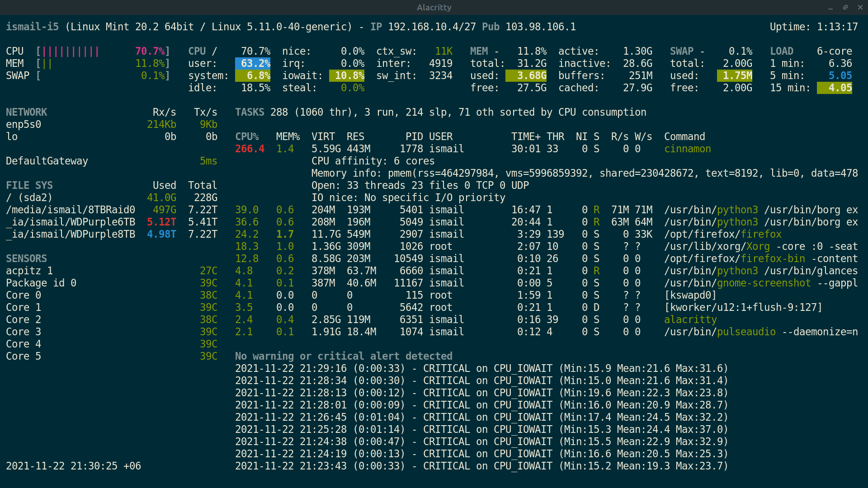Viewport: 868px width, 488px height.
Task: Select the /media/ismail/8TBRaid0 filesystem row
Action: click(112, 210)
